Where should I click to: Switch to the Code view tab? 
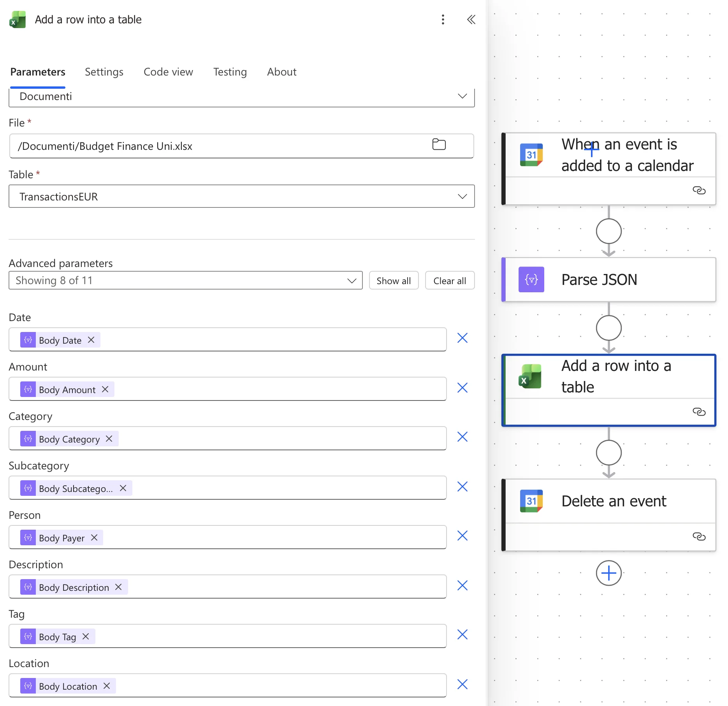coord(168,72)
